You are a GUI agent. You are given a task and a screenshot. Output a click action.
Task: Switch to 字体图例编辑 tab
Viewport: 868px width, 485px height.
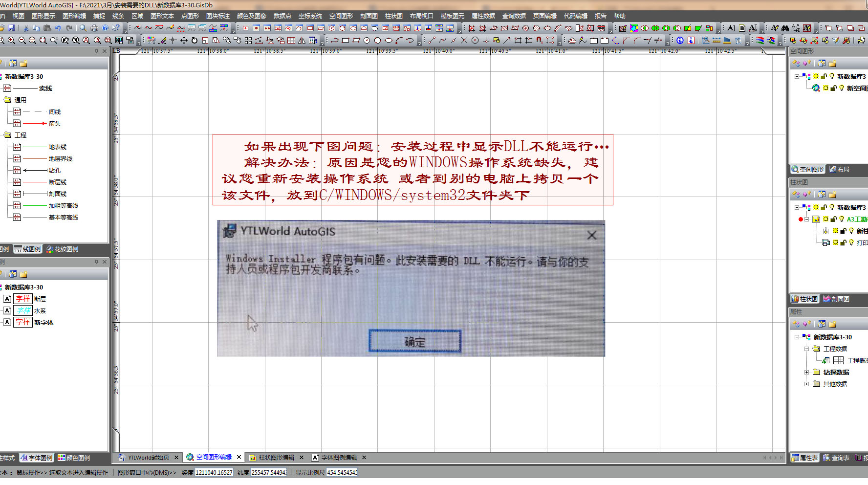339,458
